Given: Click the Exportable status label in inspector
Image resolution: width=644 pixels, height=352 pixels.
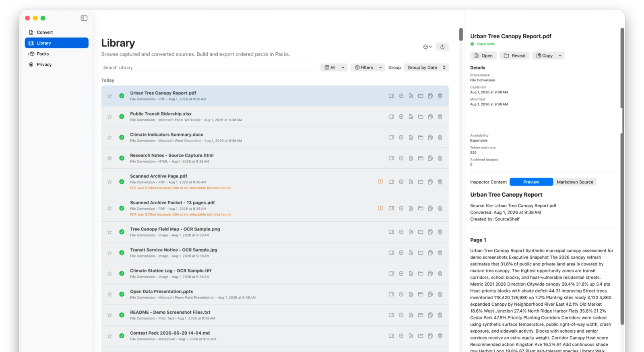Looking at the screenshot, I should click(x=486, y=44).
